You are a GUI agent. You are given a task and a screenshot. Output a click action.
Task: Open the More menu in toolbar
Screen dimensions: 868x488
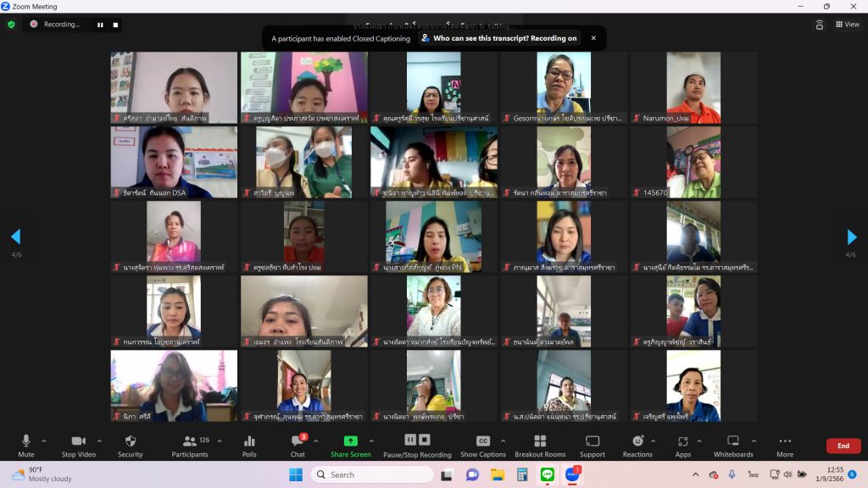tap(785, 445)
